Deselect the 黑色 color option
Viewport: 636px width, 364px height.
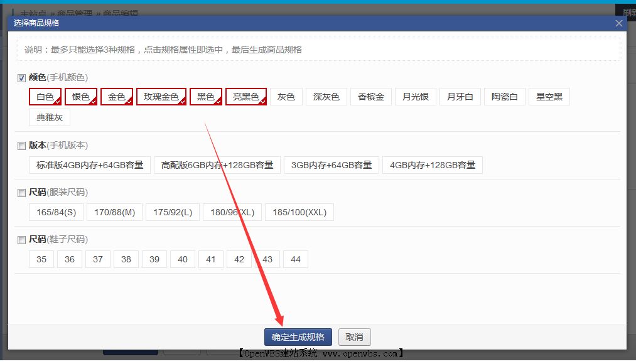[207, 97]
